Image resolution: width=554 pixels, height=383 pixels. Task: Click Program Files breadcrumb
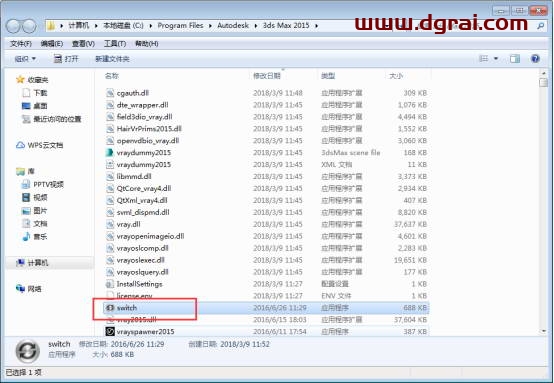[x=180, y=25]
